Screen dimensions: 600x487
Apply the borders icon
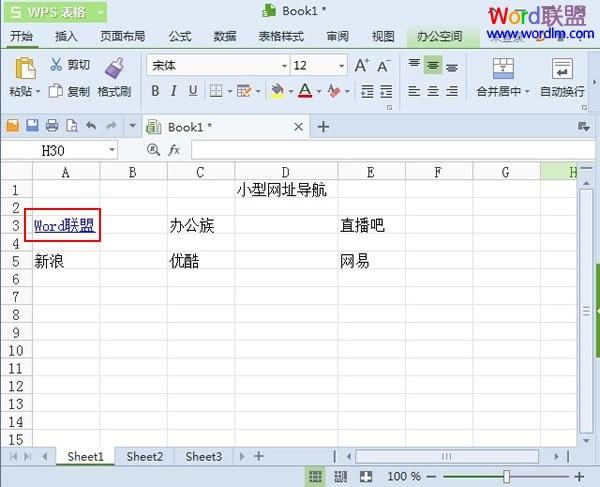[216, 91]
